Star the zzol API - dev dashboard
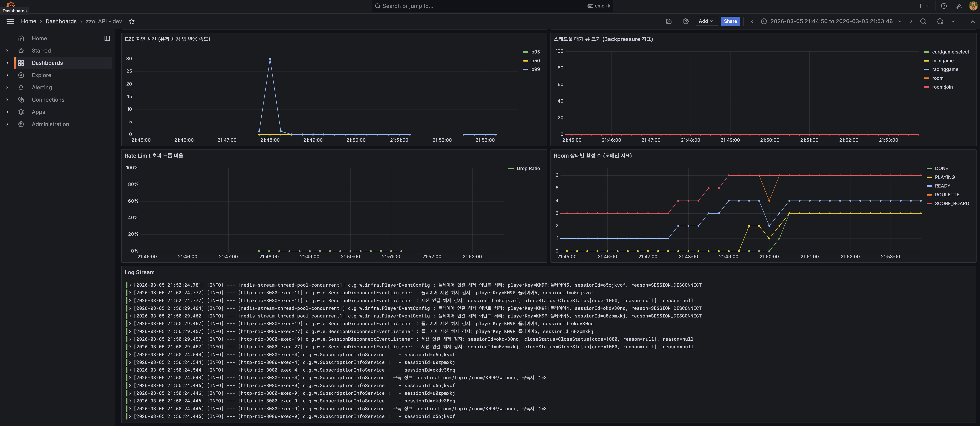Screen dimensions: 980x426 click(x=132, y=21)
